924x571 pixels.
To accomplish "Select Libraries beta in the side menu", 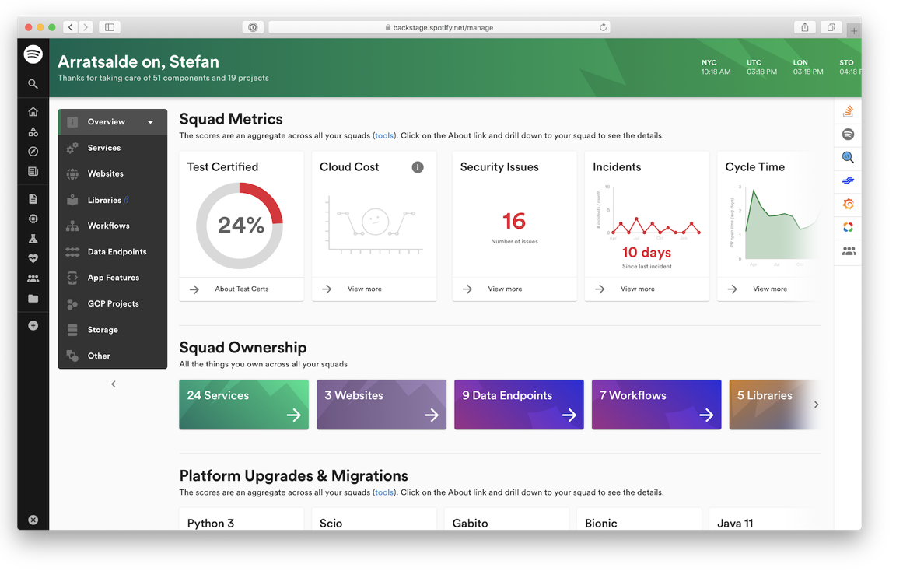I will point(113,201).
